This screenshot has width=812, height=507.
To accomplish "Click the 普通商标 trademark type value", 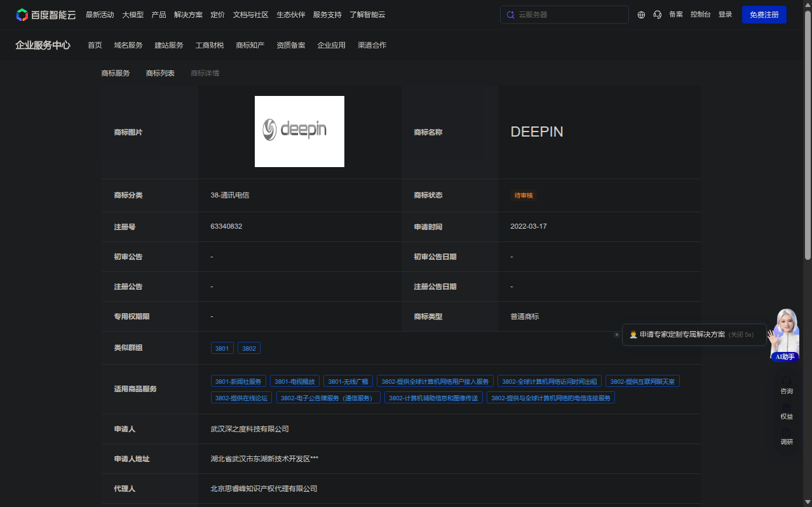I will click(x=525, y=316).
